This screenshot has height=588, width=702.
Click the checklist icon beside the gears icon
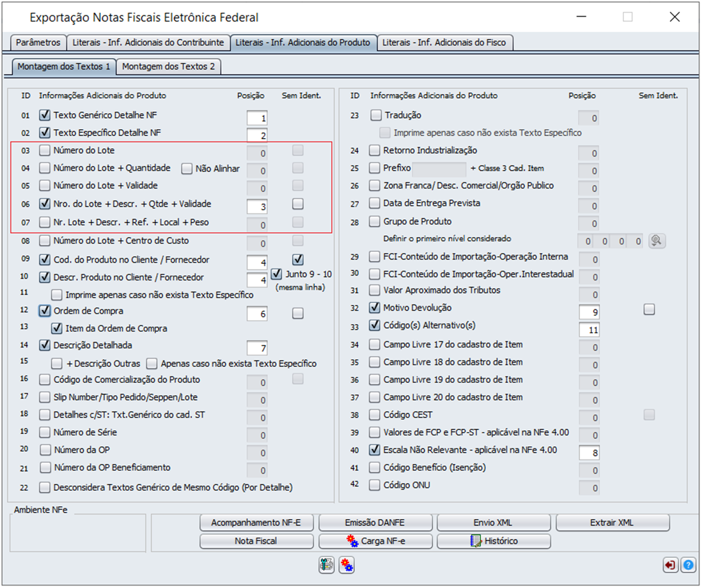click(x=327, y=565)
